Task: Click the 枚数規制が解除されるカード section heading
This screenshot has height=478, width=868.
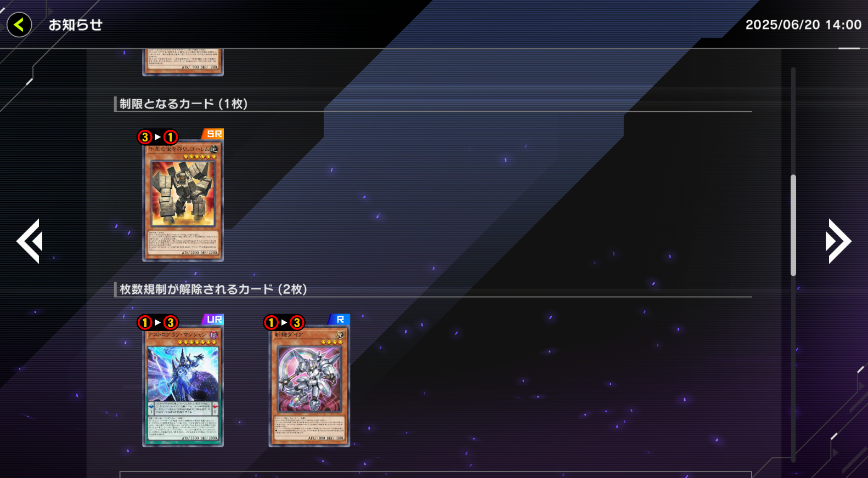Action: pyautogui.click(x=213, y=289)
